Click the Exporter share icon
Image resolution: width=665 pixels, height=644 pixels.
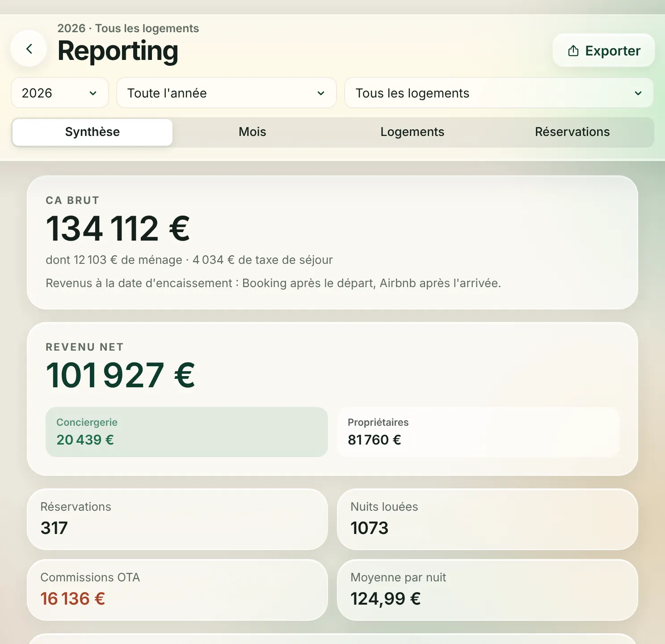coord(573,51)
